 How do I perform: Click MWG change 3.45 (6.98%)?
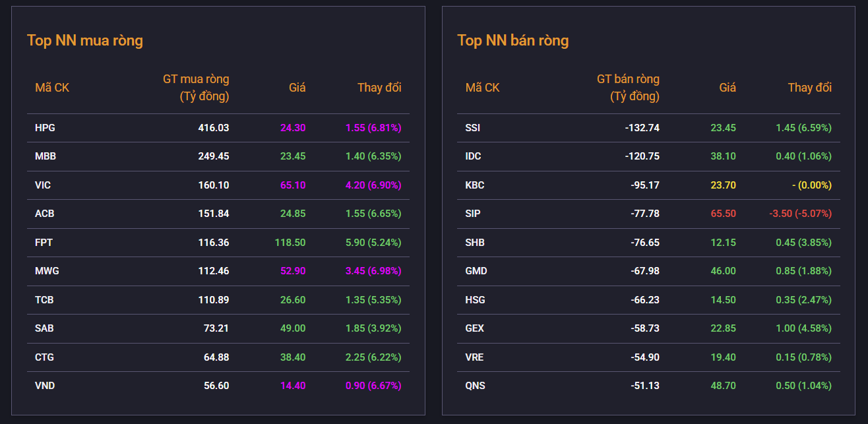point(373,271)
